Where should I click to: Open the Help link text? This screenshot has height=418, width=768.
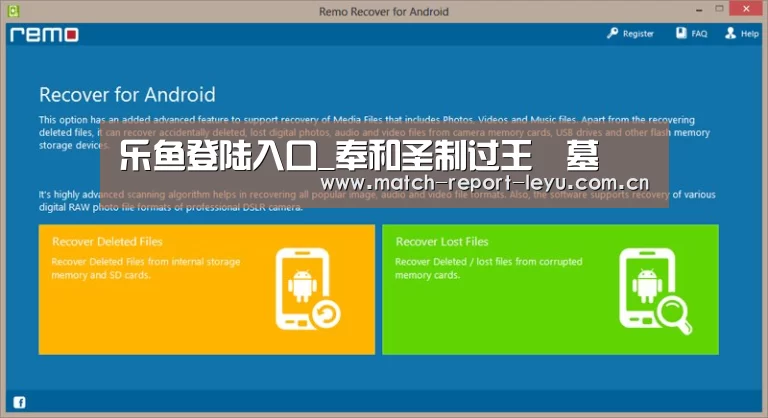click(750, 34)
